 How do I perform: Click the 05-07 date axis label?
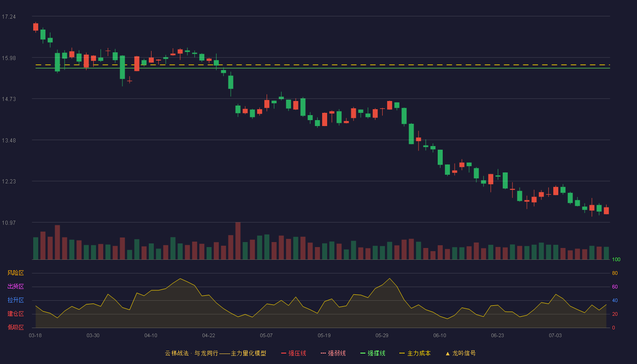coord(266,335)
